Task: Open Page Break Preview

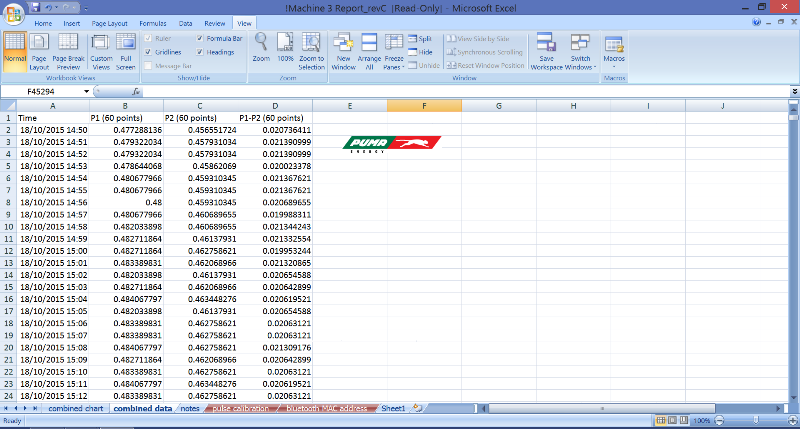Action: tap(68, 52)
